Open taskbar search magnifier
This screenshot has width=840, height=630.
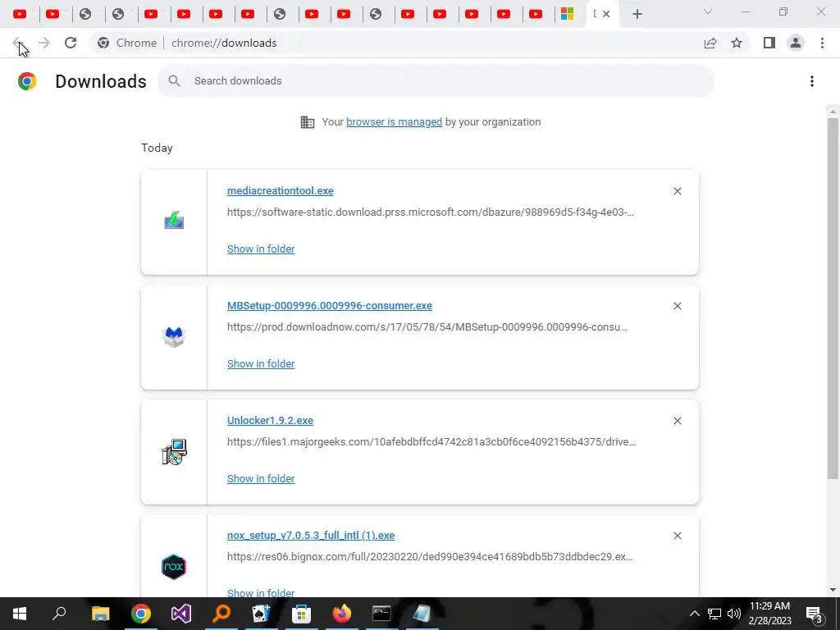pos(59,614)
